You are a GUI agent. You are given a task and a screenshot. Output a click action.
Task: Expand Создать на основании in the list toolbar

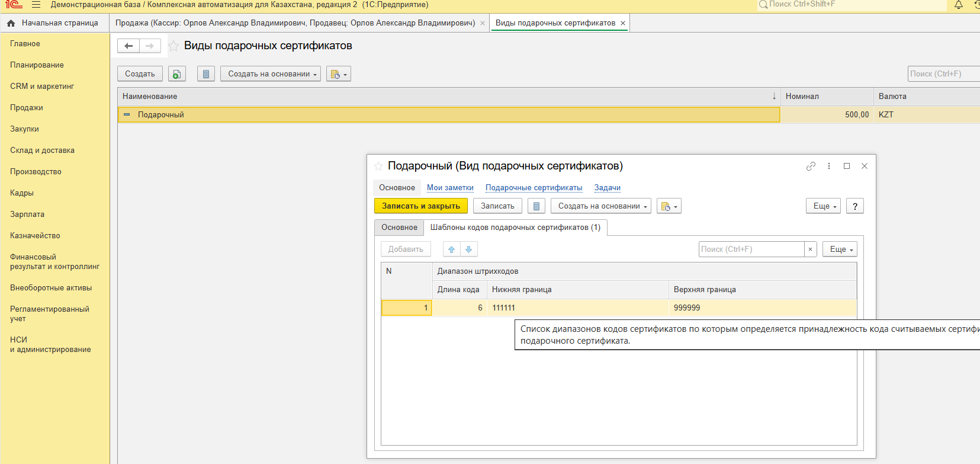(271, 74)
